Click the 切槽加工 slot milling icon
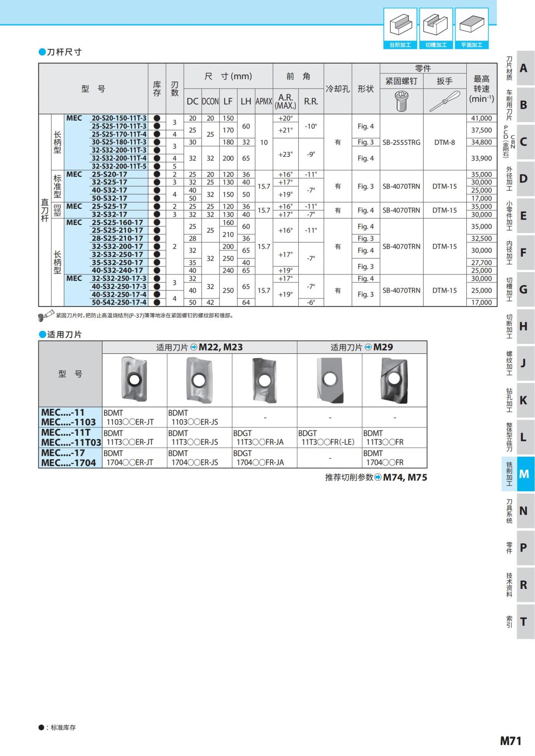Image resolution: width=535 pixels, height=756 pixels. tap(436, 28)
